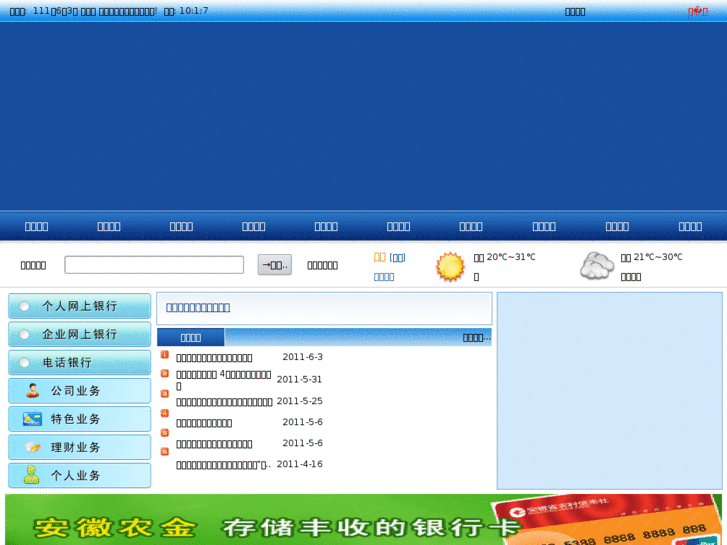Click the person icon beside 公司业务
This screenshot has width=727, height=545.
32,391
